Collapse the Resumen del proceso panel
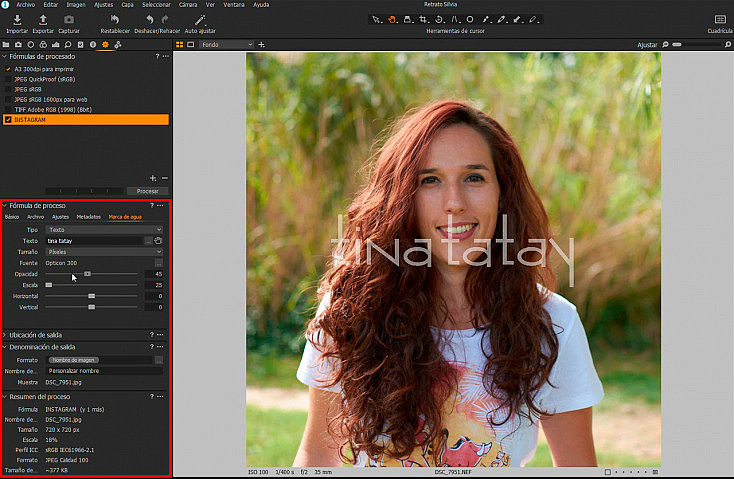 click(x=4, y=397)
